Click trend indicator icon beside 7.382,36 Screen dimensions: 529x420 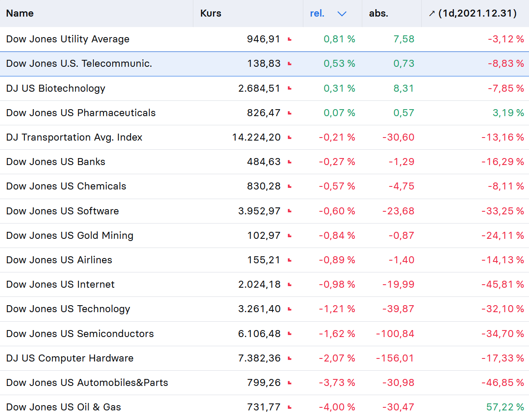coord(289,358)
